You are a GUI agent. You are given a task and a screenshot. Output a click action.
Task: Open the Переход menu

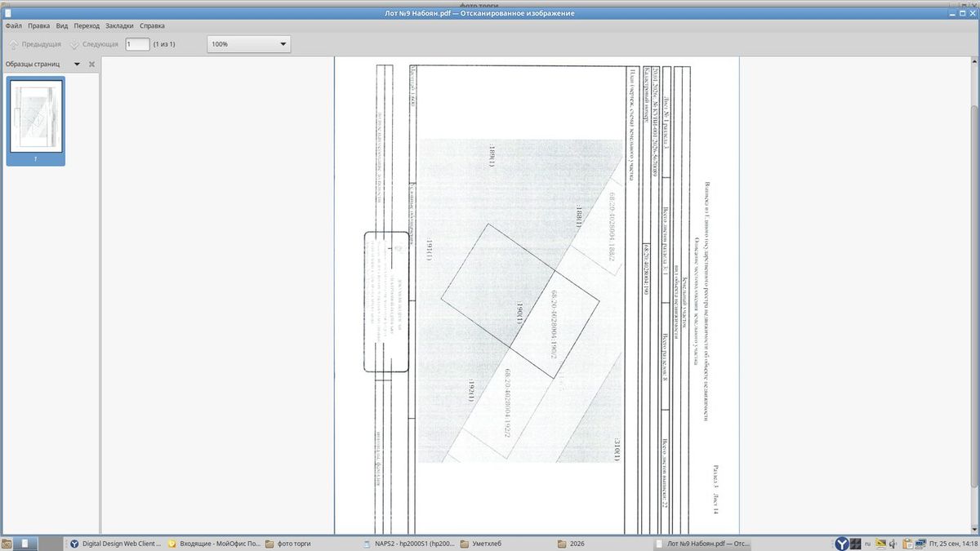87,25
